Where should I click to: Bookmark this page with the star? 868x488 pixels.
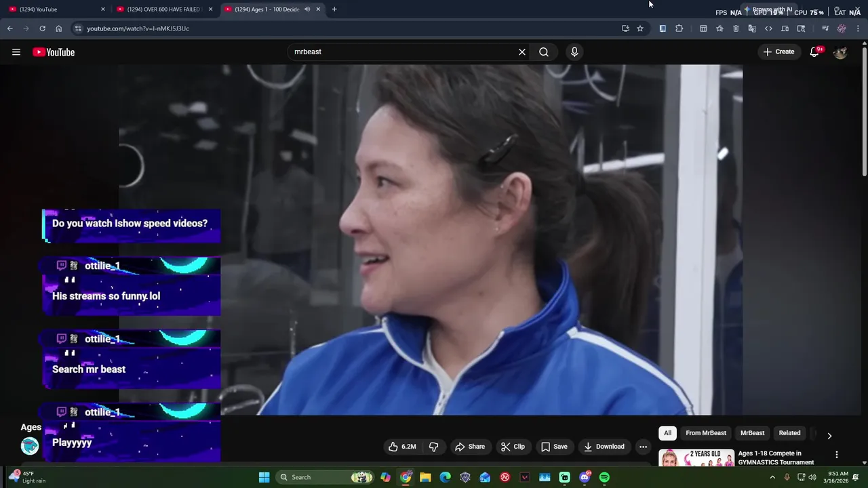640,28
